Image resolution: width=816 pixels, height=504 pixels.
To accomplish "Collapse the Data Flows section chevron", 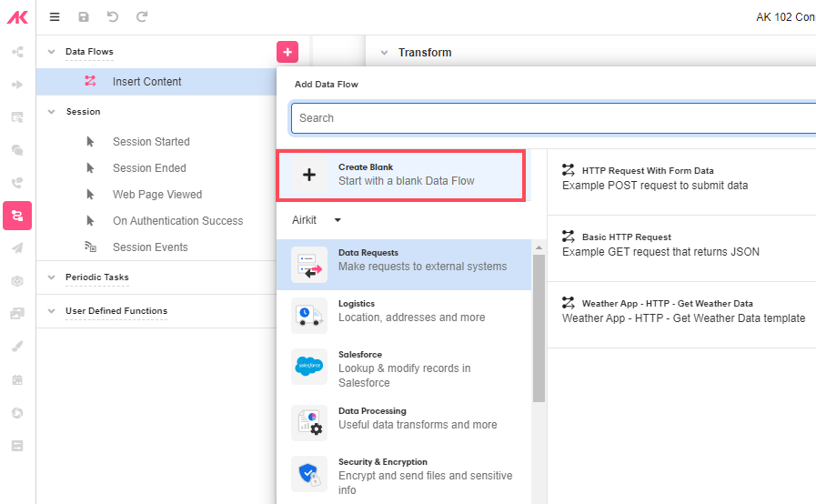I will pyautogui.click(x=51, y=52).
